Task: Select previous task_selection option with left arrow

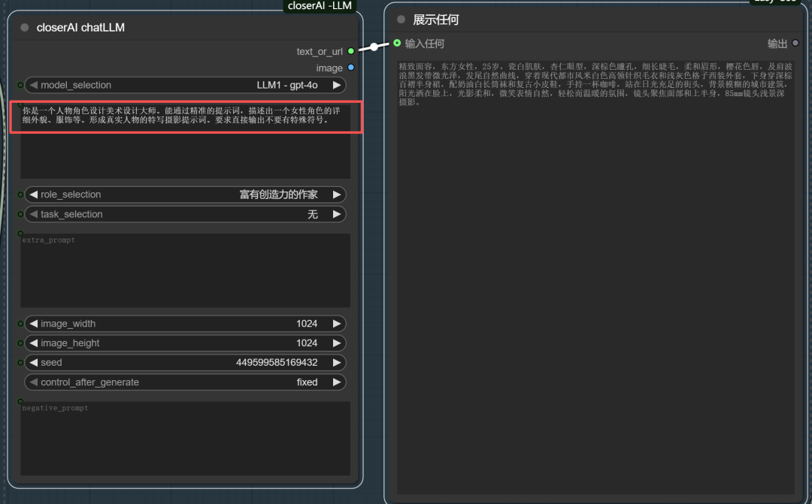Action: coord(34,214)
